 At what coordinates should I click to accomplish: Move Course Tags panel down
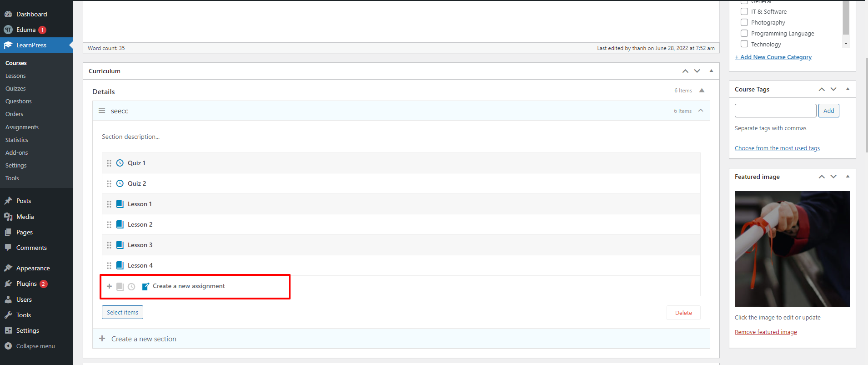tap(833, 89)
